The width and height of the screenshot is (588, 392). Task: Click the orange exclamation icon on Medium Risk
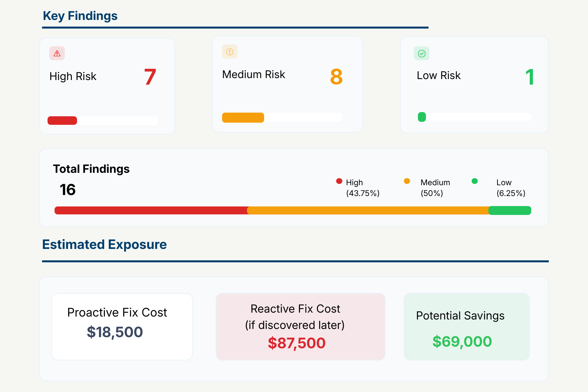tap(230, 52)
